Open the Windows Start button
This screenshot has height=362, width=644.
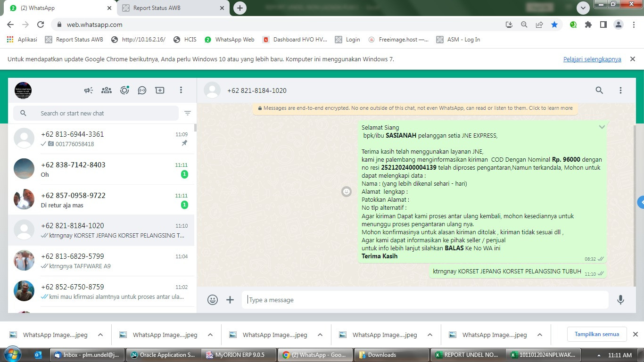click(x=12, y=354)
